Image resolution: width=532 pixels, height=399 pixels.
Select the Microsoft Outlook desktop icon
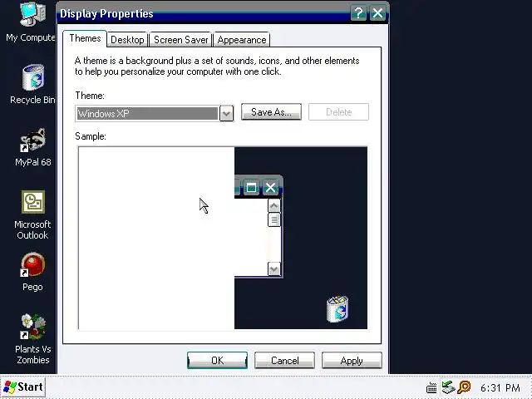(32, 214)
